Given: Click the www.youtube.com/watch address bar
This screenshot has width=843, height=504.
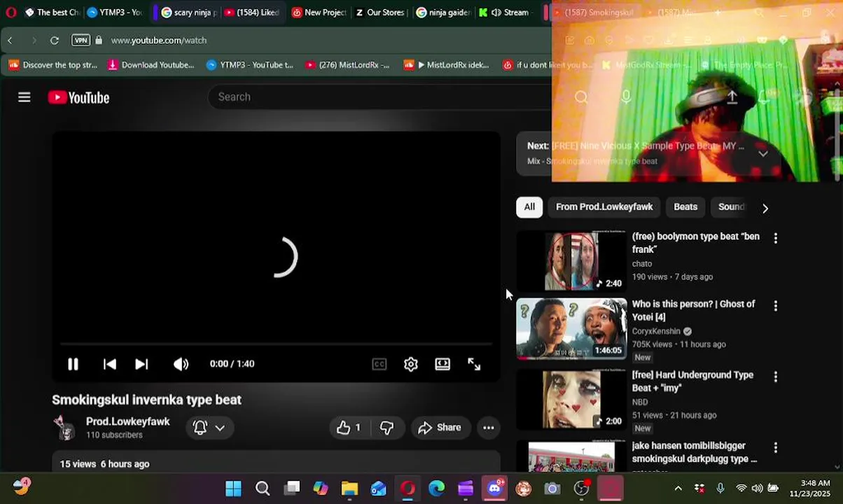Looking at the screenshot, I should (x=159, y=41).
